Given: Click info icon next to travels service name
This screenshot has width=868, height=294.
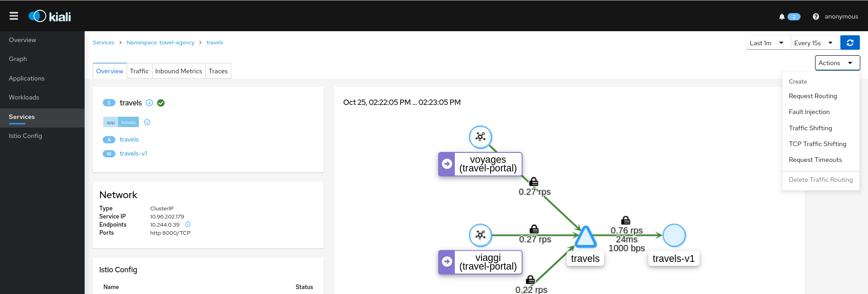Looking at the screenshot, I should pyautogui.click(x=149, y=103).
